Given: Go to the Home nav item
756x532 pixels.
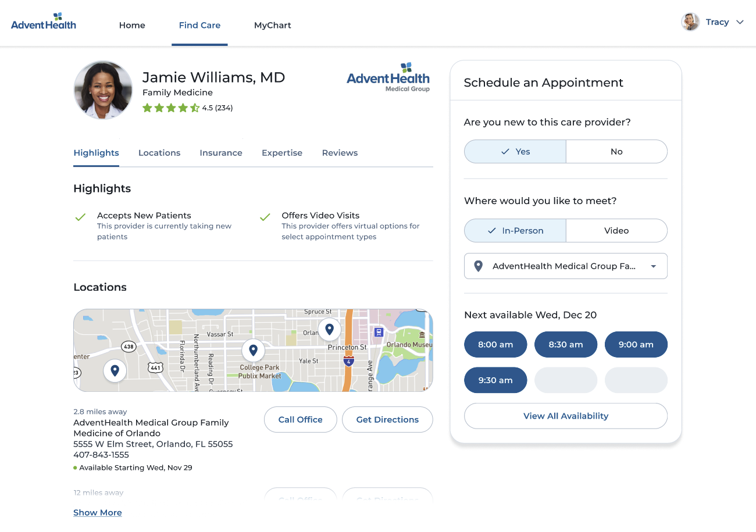Looking at the screenshot, I should 132,25.
